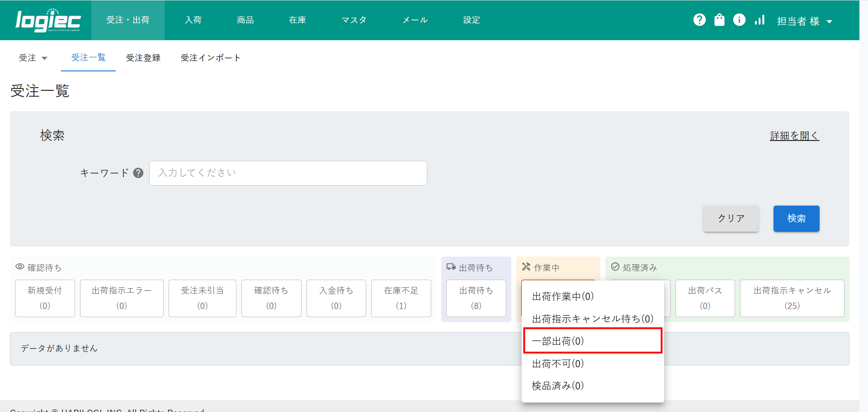Expand search details via 詳細を開く
The image size is (868, 412).
click(794, 136)
